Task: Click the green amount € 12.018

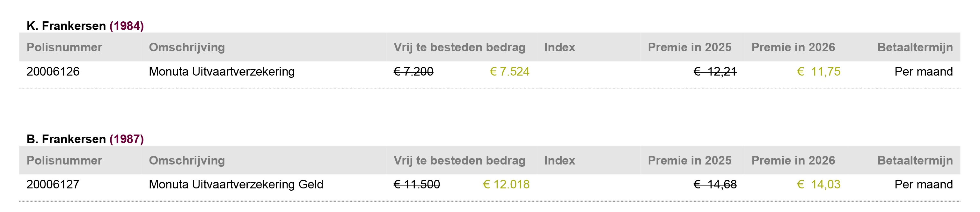Action: click(x=506, y=185)
